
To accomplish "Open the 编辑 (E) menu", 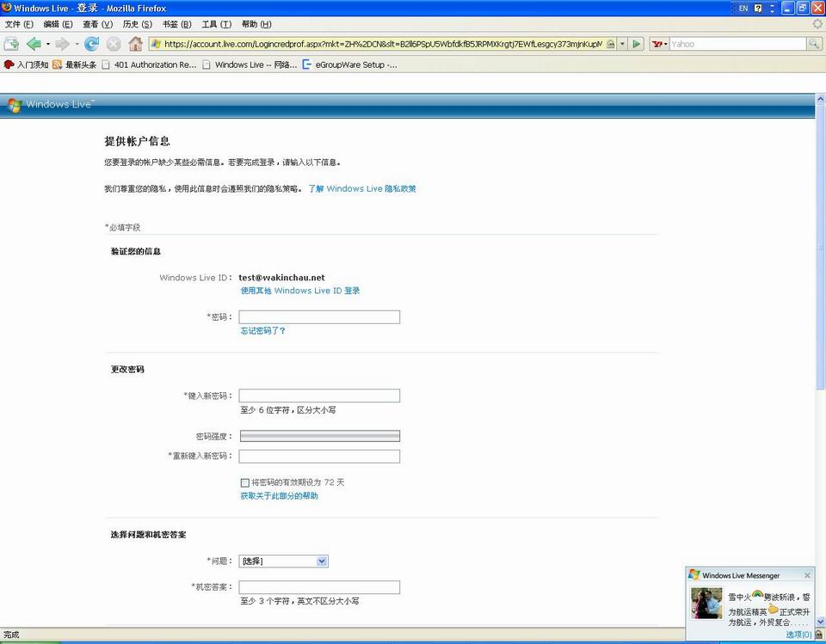I will click(58, 24).
